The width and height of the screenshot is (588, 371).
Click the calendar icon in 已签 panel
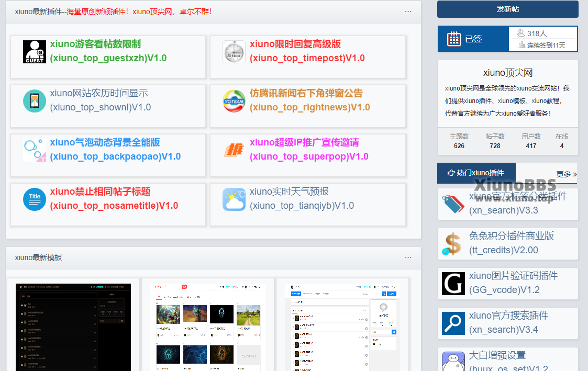(454, 39)
